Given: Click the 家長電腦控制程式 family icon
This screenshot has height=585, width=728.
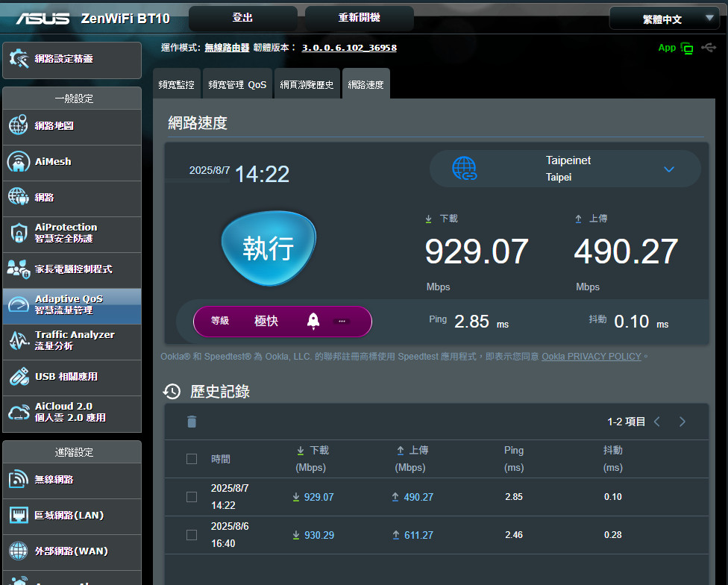Looking at the screenshot, I should tap(19, 269).
